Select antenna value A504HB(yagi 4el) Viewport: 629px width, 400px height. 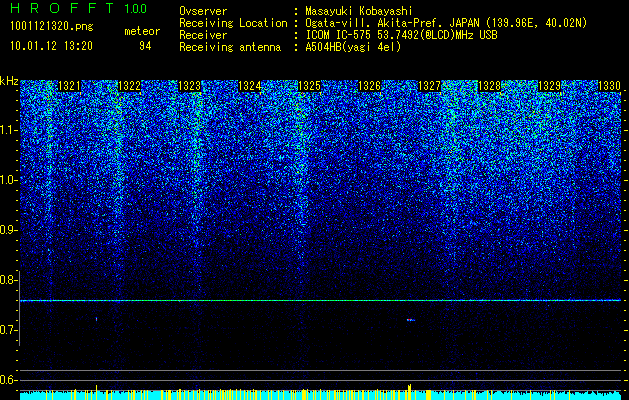coord(353,47)
